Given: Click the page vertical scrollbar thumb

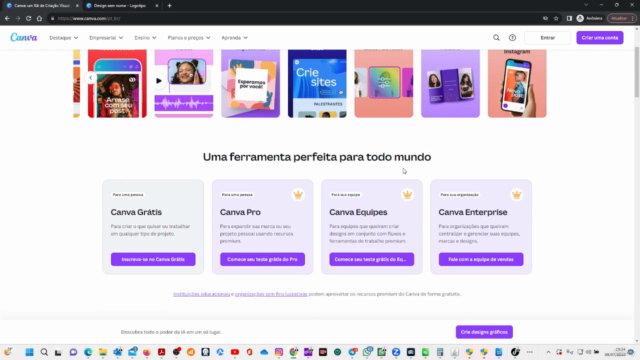Looking at the screenshot, I should tap(636, 72).
